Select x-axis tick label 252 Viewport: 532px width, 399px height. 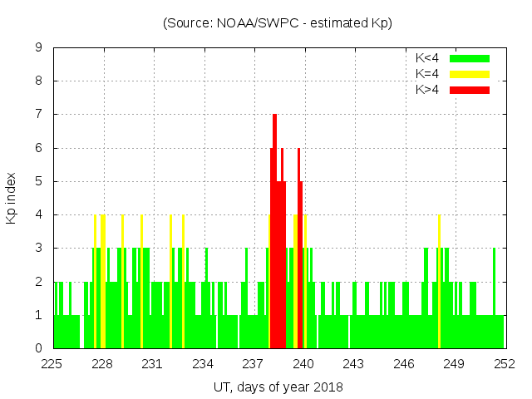pyautogui.click(x=504, y=364)
